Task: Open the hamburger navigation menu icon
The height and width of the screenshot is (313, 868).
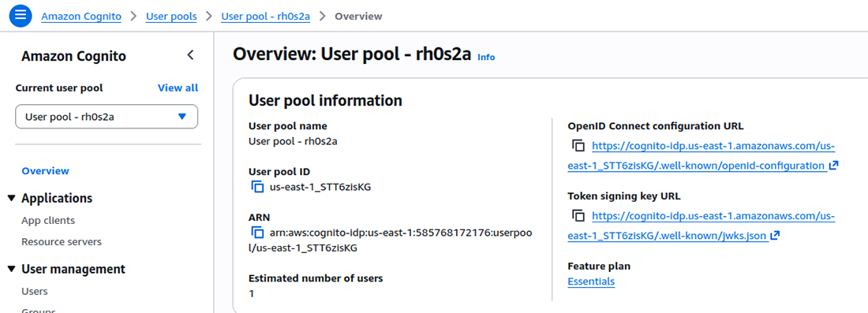Action: [21, 16]
